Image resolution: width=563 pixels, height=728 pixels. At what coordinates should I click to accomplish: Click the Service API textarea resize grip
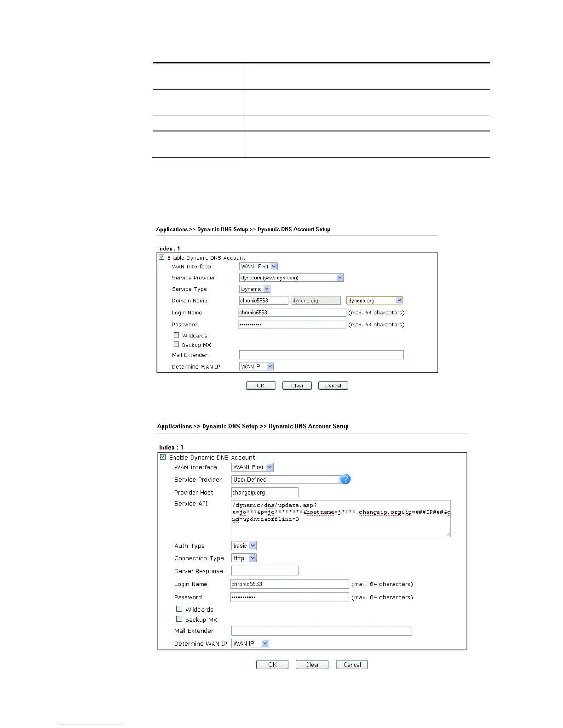pos(448,534)
